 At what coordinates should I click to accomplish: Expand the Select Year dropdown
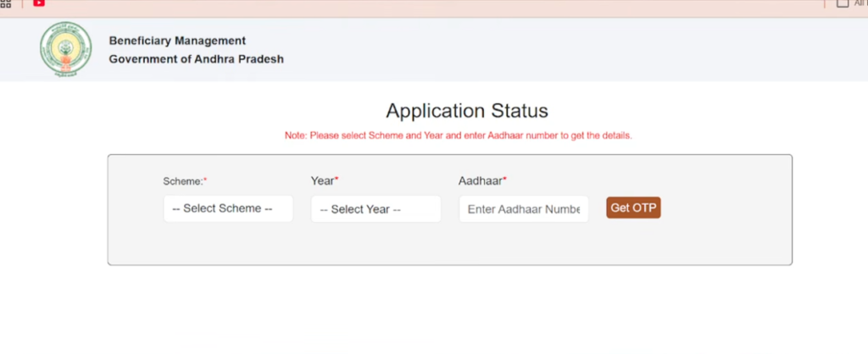pyautogui.click(x=376, y=209)
